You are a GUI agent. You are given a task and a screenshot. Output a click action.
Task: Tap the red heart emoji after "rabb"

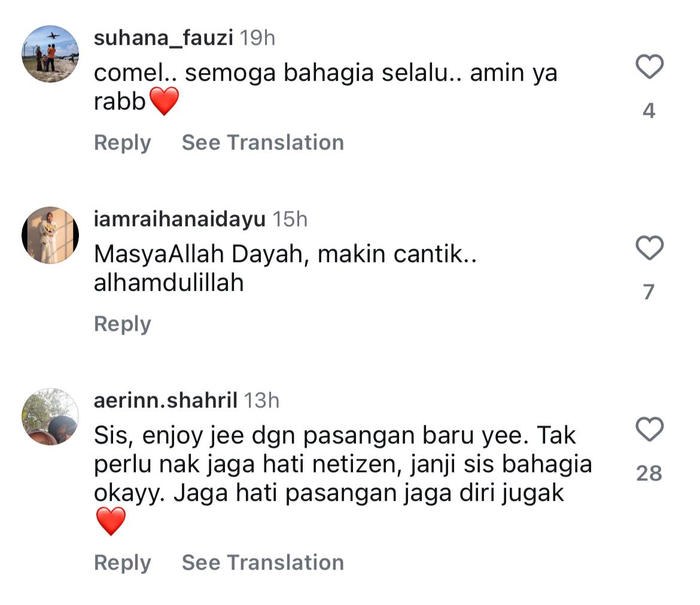coord(164,102)
